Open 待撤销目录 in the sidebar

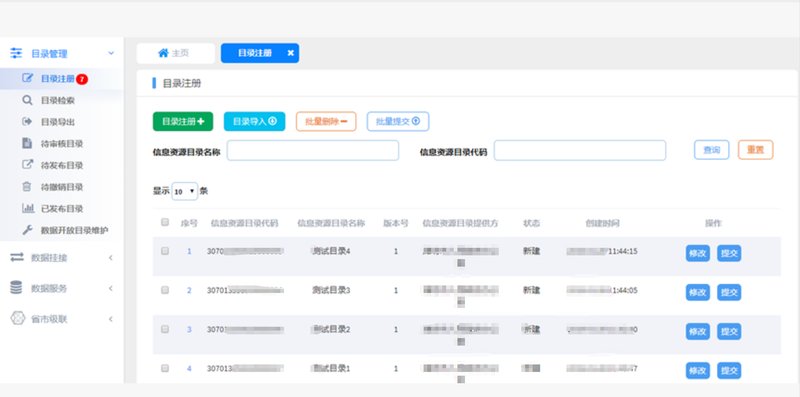tap(62, 187)
